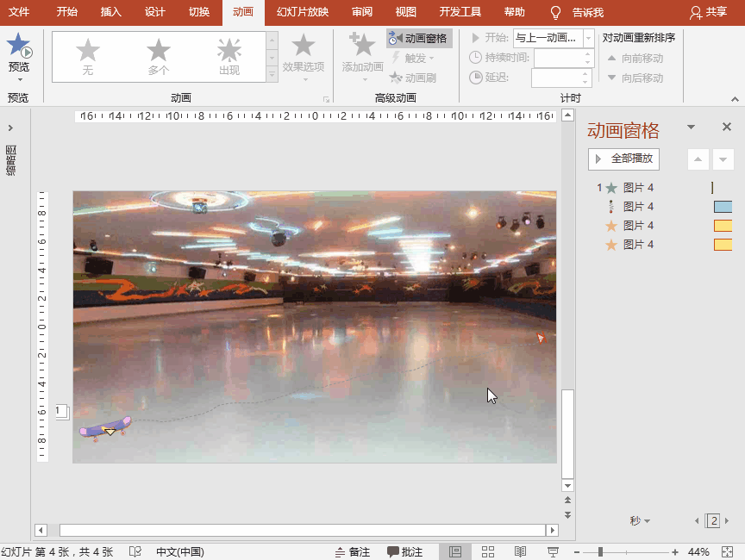Fit slide to current window icon
Viewport: 745px width, 560px height.
tap(728, 551)
